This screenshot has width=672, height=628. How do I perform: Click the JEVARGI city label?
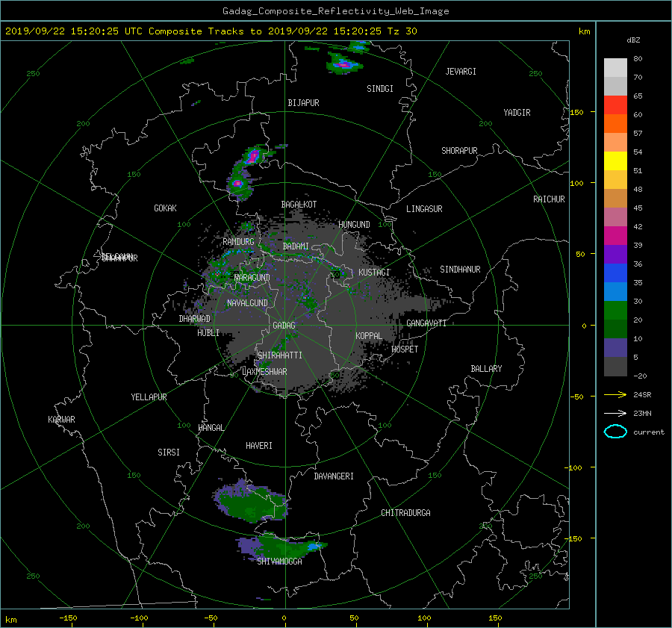coord(461,72)
